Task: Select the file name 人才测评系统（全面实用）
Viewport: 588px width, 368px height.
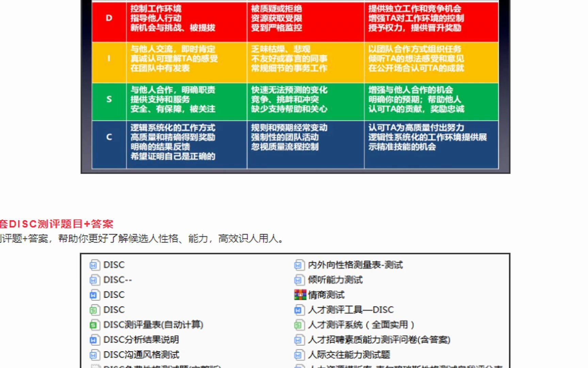Action: [361, 325]
